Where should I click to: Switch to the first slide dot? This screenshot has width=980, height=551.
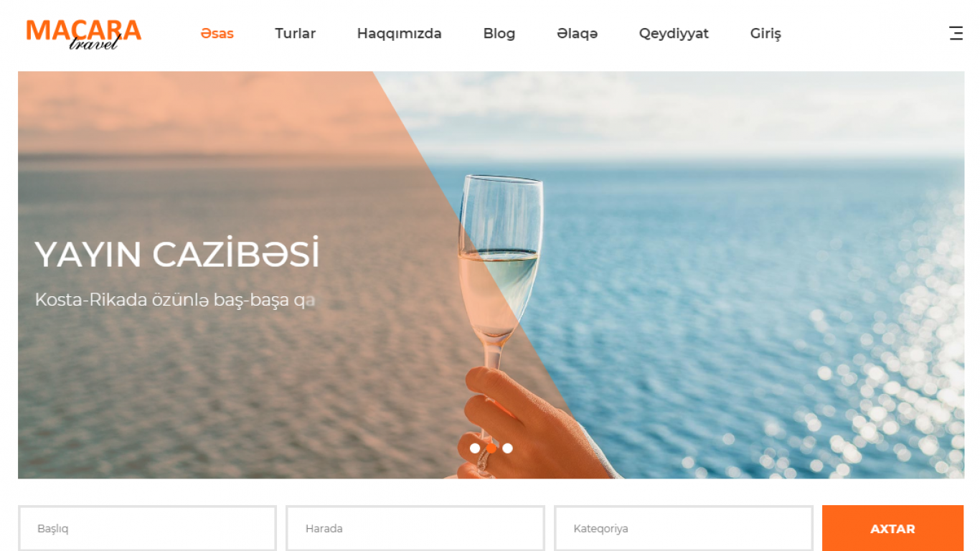tap(475, 448)
